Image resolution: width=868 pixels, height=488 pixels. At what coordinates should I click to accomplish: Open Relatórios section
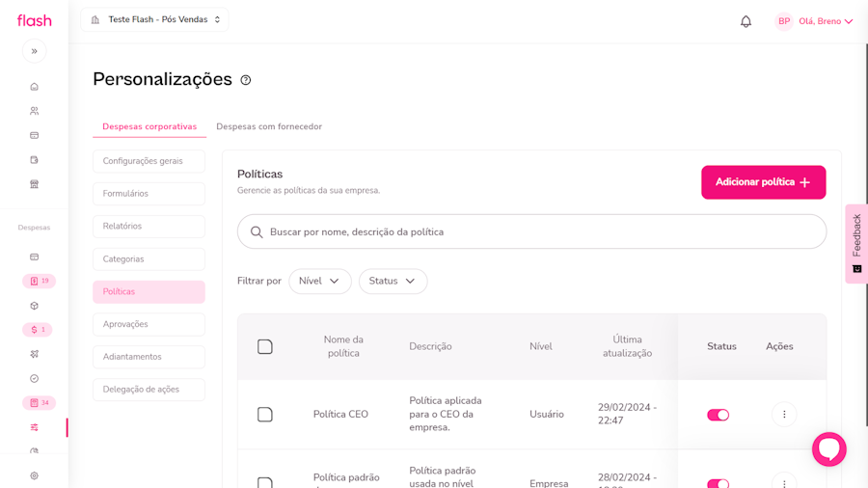pyautogui.click(x=149, y=227)
